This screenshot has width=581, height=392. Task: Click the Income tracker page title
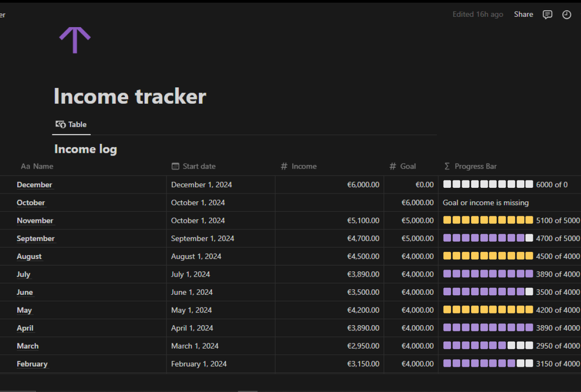130,96
